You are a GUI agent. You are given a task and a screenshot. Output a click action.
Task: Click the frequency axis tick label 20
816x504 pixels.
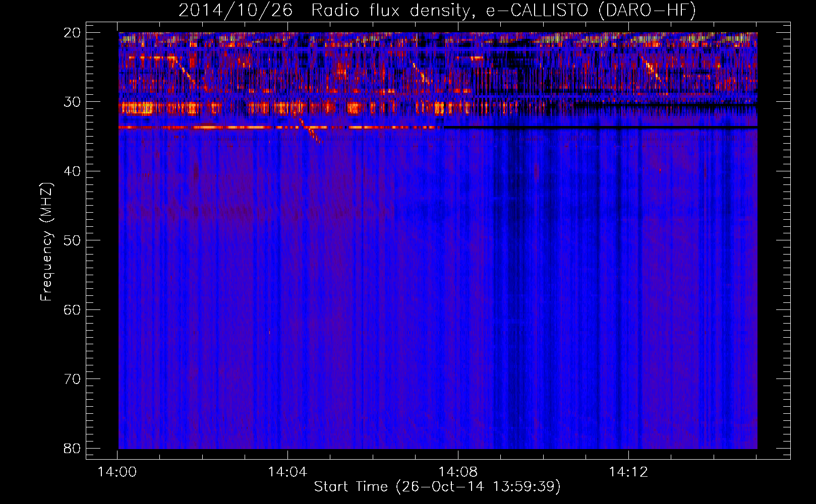[x=72, y=33]
